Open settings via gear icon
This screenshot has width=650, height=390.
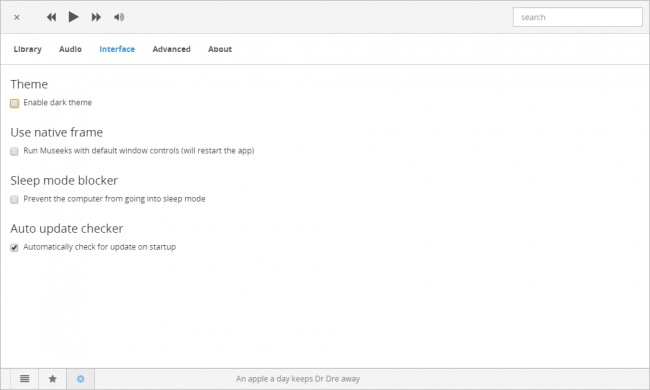[x=80, y=378]
